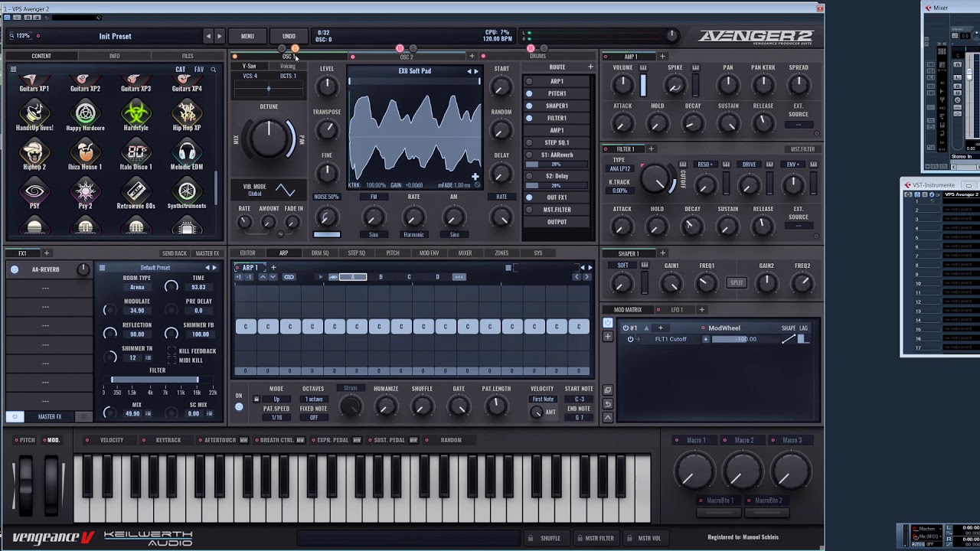
Task: Toggle the Master FX power button
Action: coord(15,416)
